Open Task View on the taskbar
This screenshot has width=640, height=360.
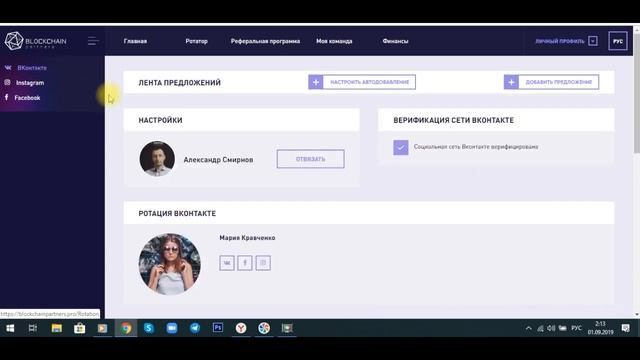coord(33,328)
